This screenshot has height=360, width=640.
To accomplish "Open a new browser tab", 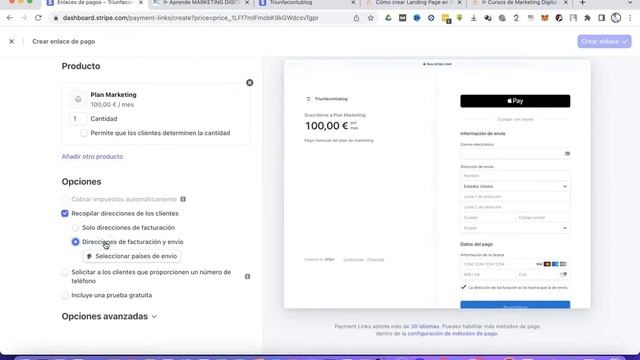I will (582, 2).
